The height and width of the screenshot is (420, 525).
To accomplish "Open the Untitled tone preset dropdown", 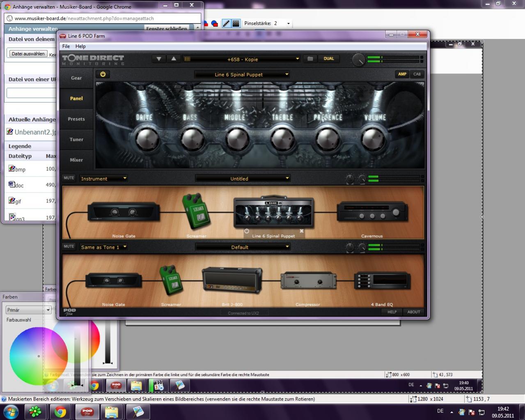I will [243, 179].
